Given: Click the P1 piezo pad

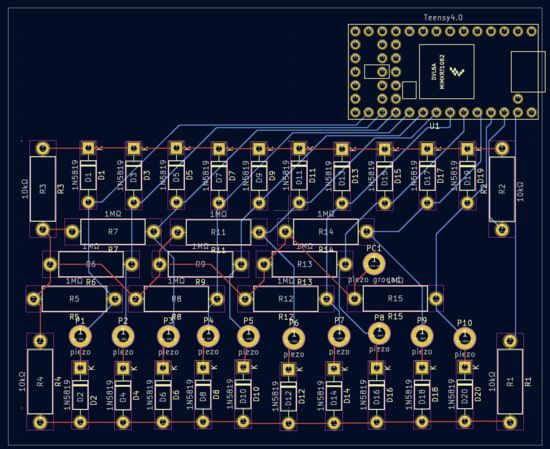Looking at the screenshot, I should pos(80,336).
